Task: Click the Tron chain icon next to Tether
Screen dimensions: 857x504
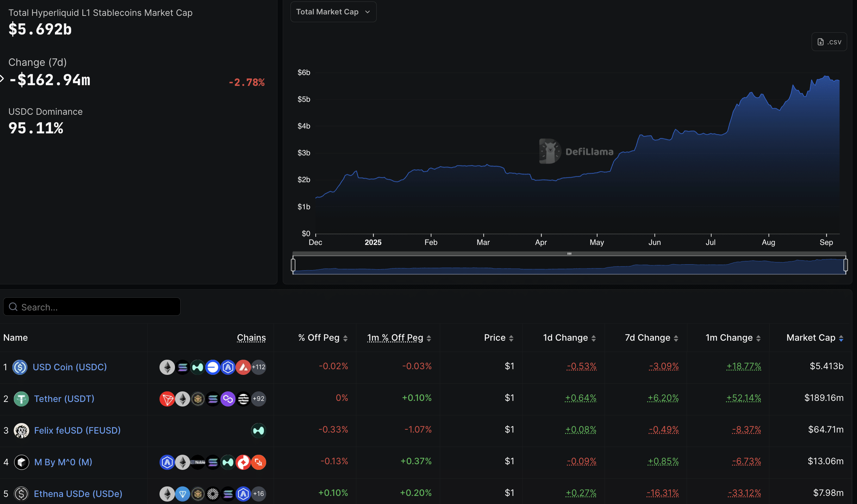Action: click(168, 399)
